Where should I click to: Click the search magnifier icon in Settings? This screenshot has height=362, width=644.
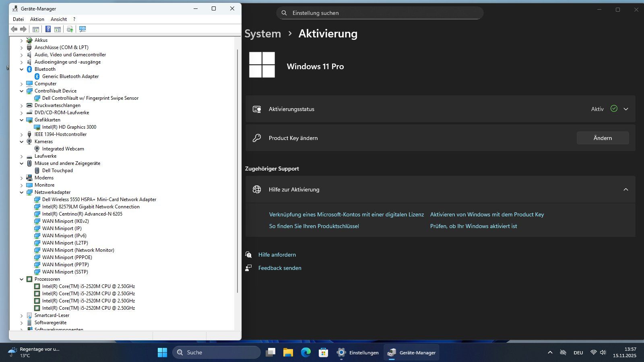coord(284,13)
